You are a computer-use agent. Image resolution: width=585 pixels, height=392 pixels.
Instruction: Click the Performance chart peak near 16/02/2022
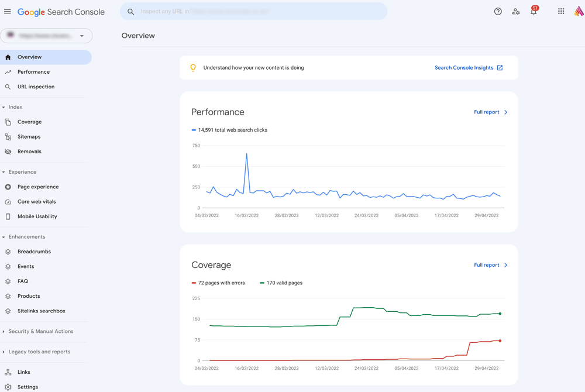click(x=247, y=154)
